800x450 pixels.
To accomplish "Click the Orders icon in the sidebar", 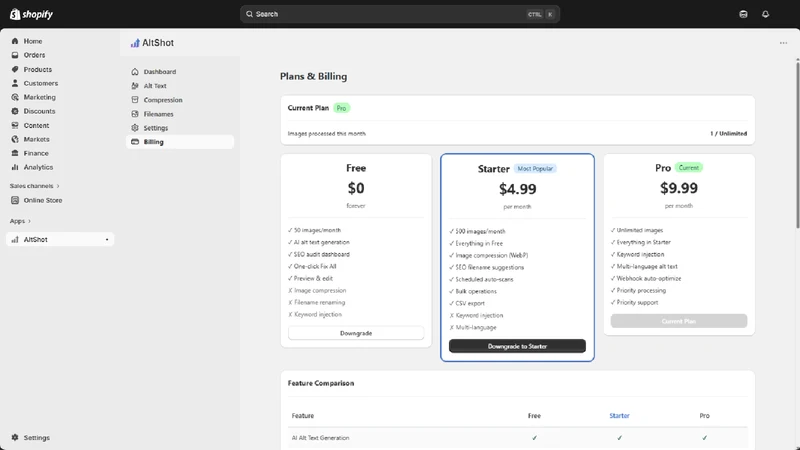I will click(x=15, y=55).
